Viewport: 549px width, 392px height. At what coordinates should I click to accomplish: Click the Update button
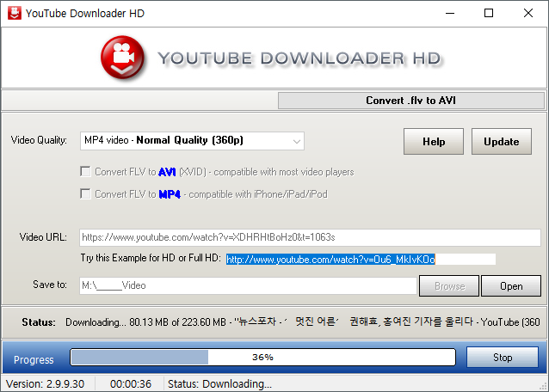(502, 141)
